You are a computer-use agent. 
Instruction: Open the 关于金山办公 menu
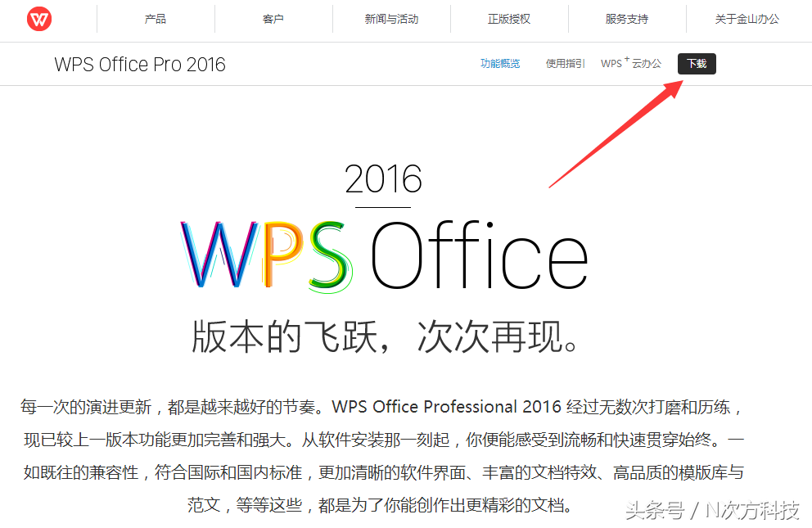pos(747,19)
